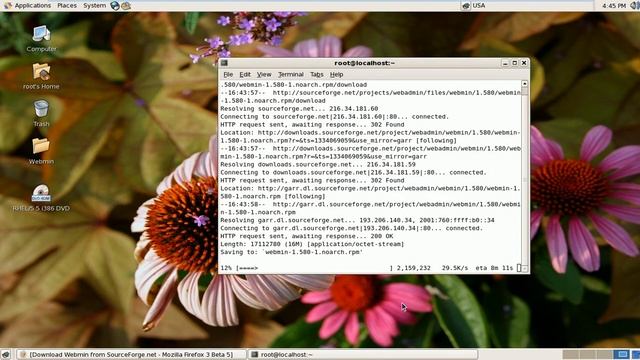Open the System menu

(x=94, y=5)
